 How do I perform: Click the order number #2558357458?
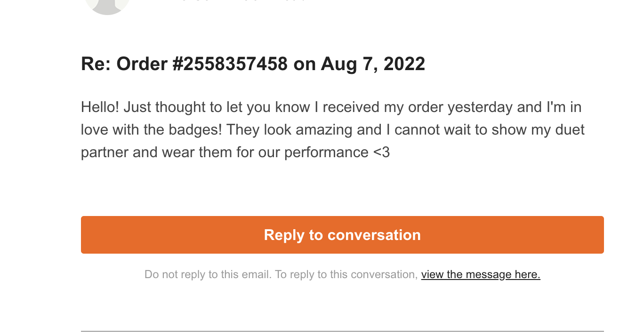(230, 64)
